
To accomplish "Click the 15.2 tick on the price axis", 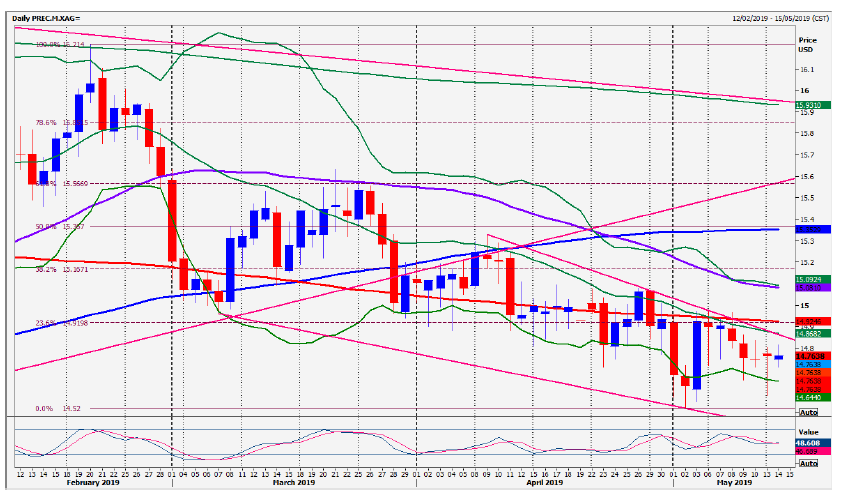I will point(807,263).
